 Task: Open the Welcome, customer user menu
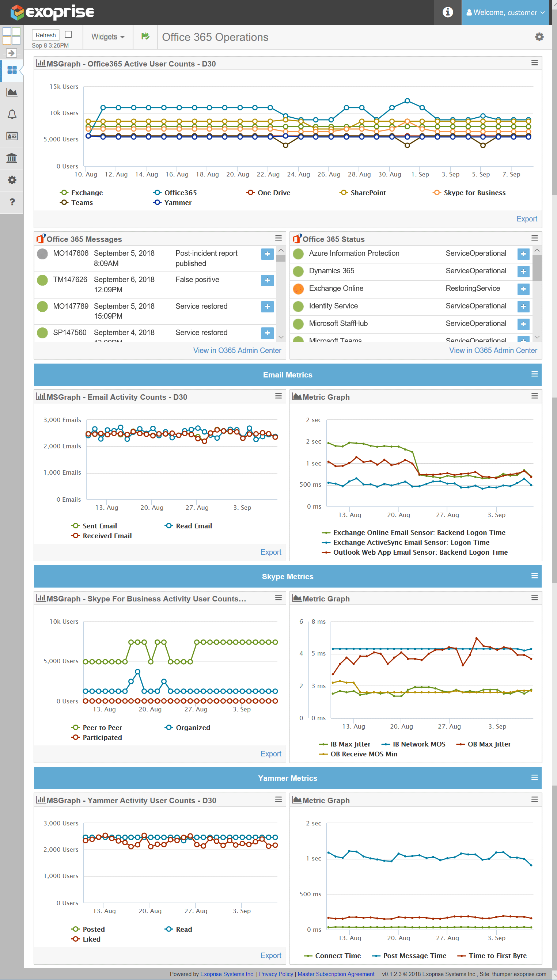(505, 12)
